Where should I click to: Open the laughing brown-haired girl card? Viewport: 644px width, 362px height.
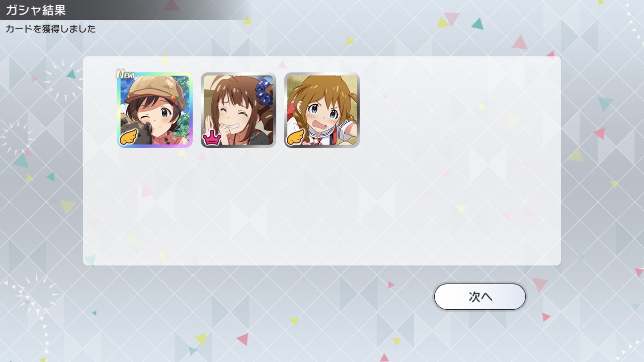point(238,110)
